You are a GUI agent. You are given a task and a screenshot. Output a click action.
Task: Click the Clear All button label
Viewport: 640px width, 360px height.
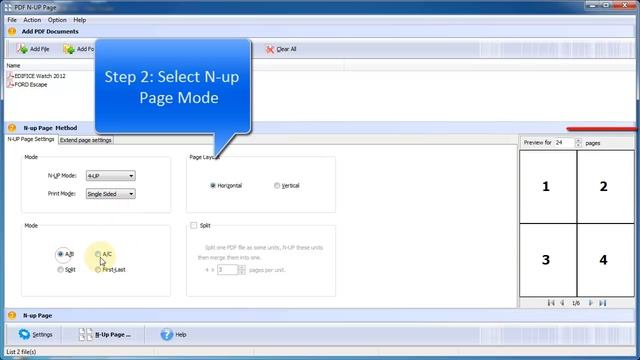pyautogui.click(x=286, y=49)
